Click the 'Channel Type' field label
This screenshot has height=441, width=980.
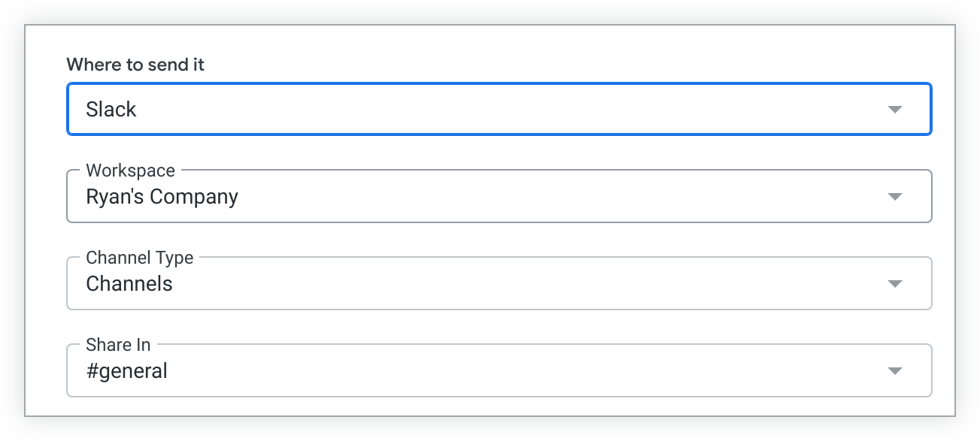[140, 258]
